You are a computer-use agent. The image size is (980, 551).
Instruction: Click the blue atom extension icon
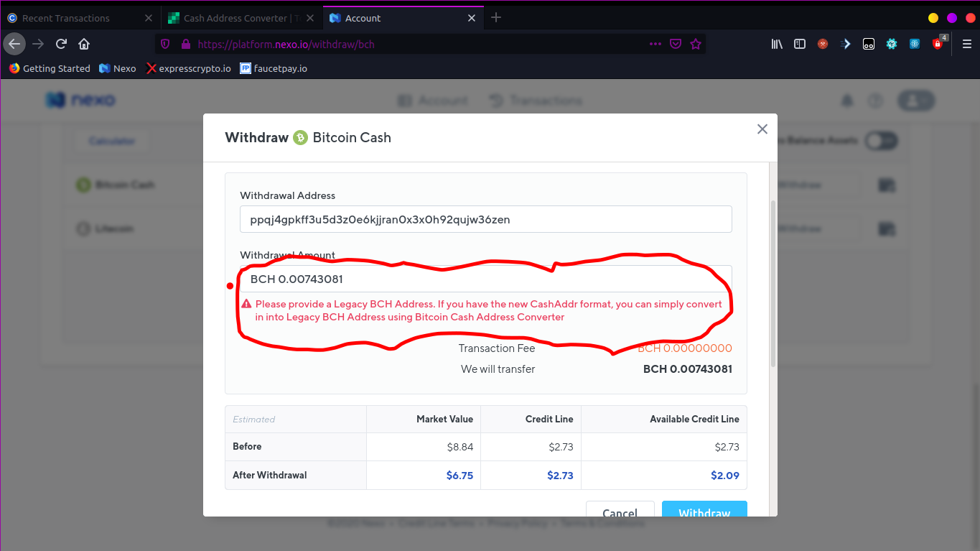point(915,44)
